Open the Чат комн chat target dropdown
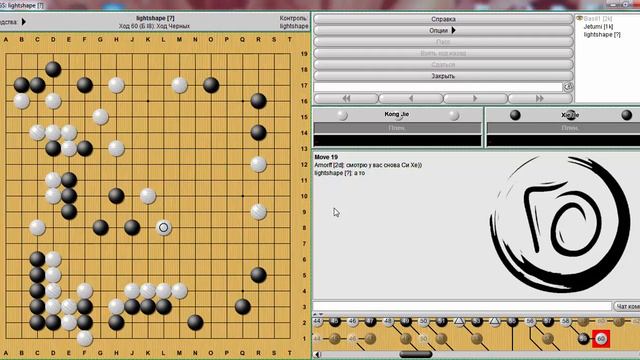 tap(627, 306)
